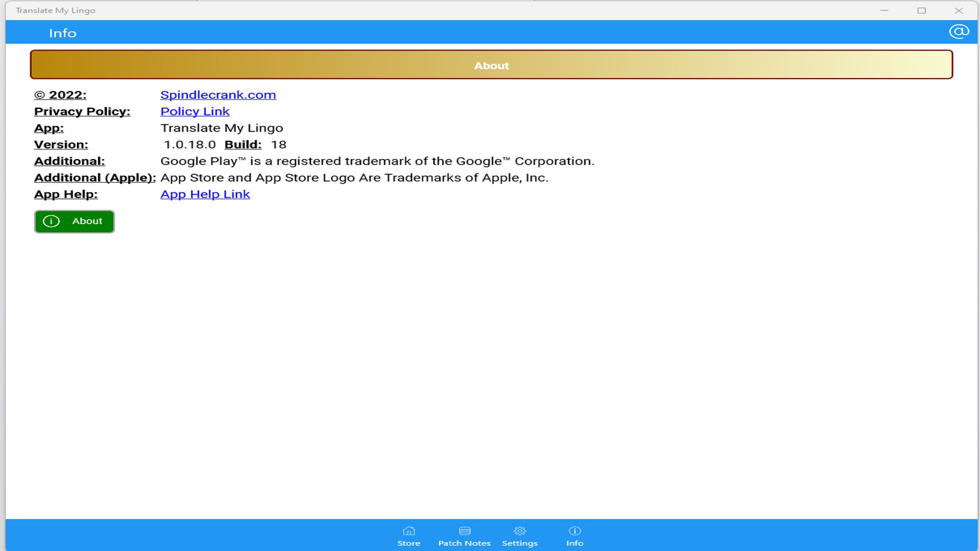The image size is (980, 551).
Task: Close the Translate My Lingo window
Action: 959,10
